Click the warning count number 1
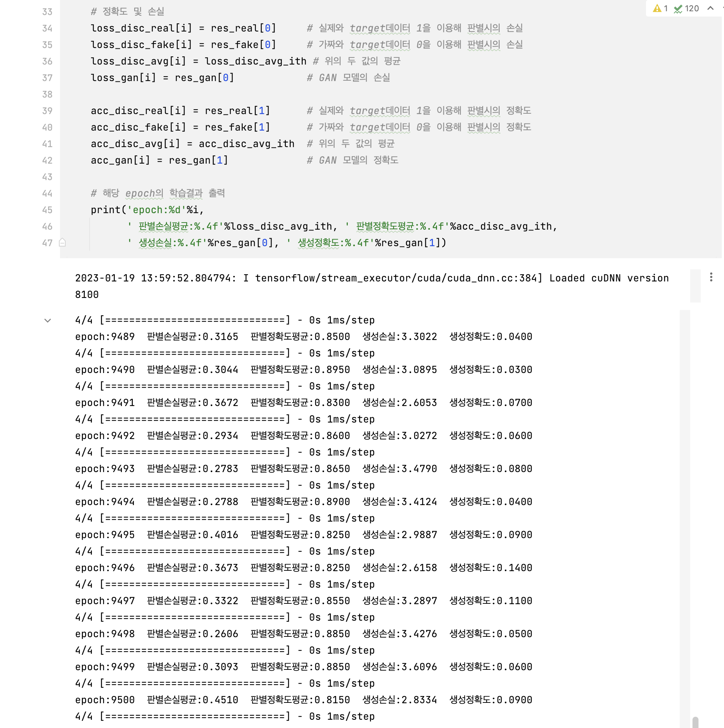Screen dimensions: 724x728 pyautogui.click(x=665, y=9)
